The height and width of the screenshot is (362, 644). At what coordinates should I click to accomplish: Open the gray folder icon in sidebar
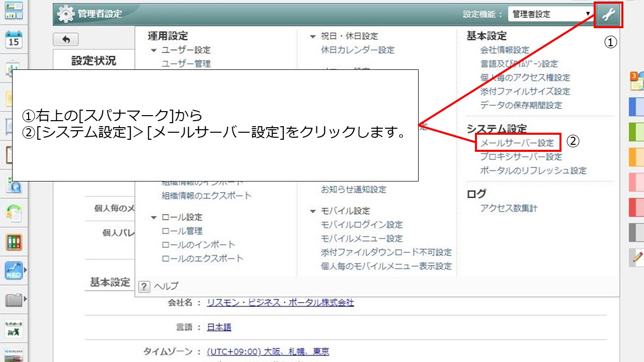pos(14,301)
